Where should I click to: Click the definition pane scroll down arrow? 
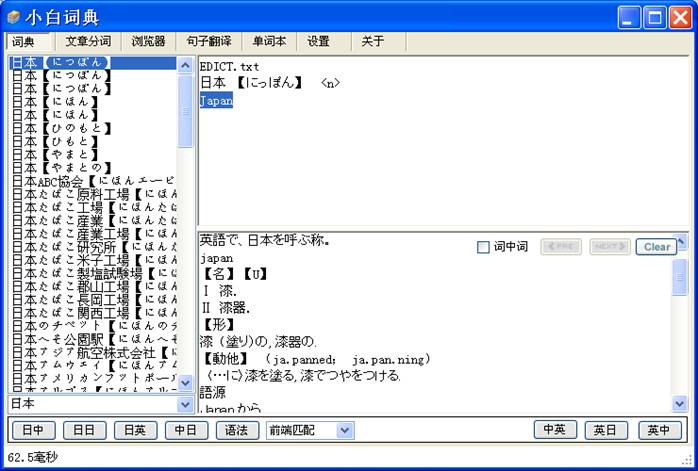coord(680,403)
